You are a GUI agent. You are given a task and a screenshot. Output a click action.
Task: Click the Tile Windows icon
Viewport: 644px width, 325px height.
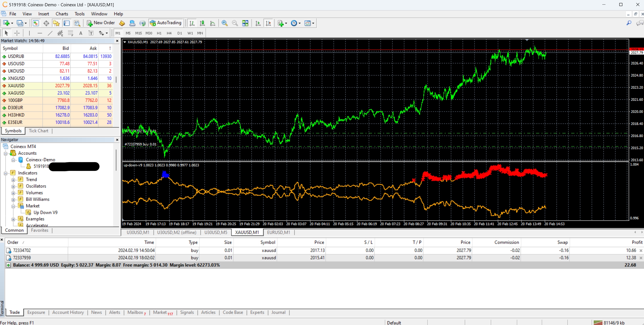[245, 23]
